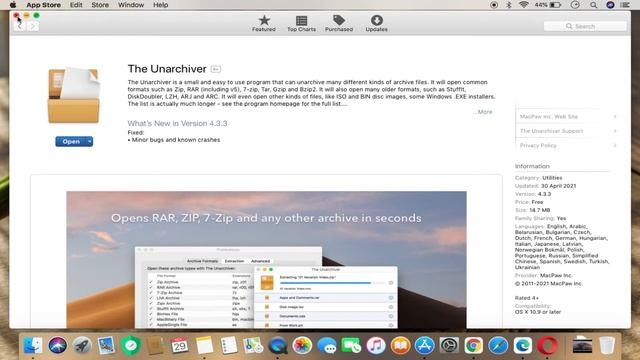Open Finder from the Dock

click(33, 345)
